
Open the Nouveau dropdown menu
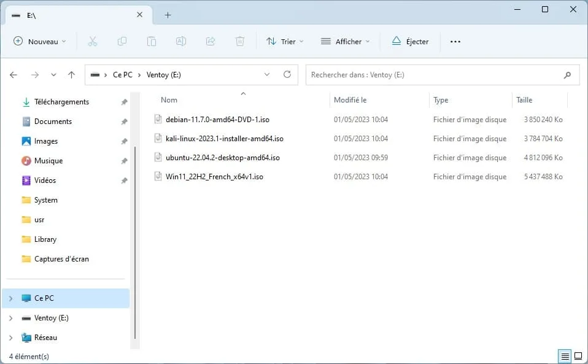click(40, 42)
